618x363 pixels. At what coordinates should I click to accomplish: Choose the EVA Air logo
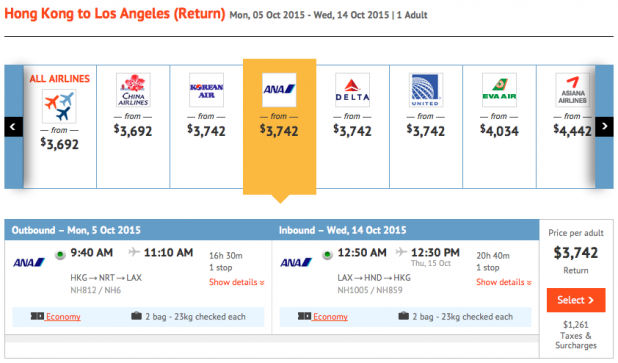499,90
